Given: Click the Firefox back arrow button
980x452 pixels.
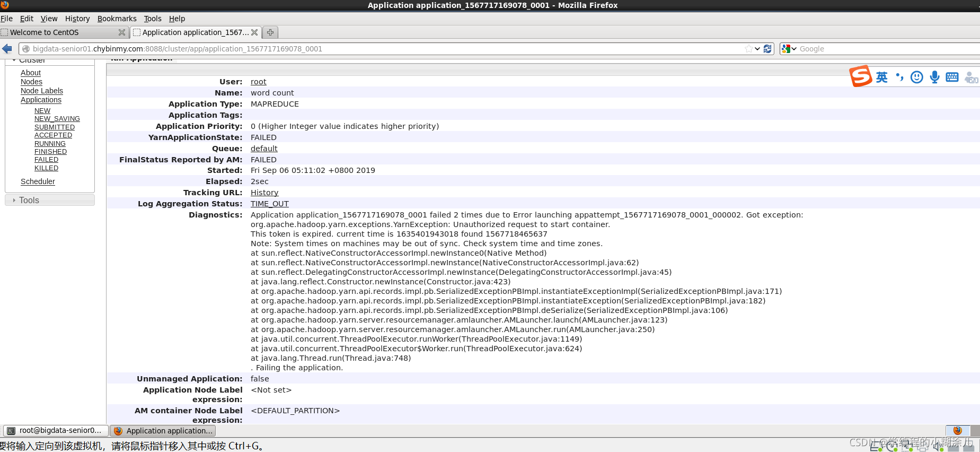Looking at the screenshot, I should 7,49.
